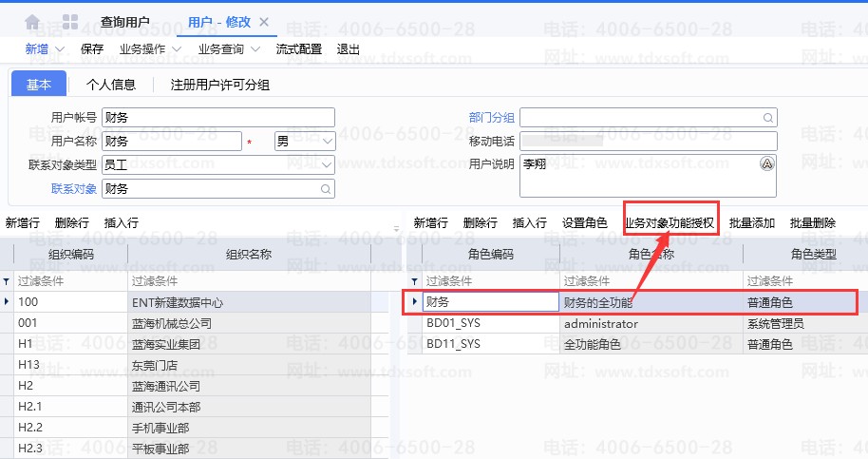Click 业务对象功能授权 button
This screenshot has width=868, height=459.
pyautogui.click(x=670, y=223)
